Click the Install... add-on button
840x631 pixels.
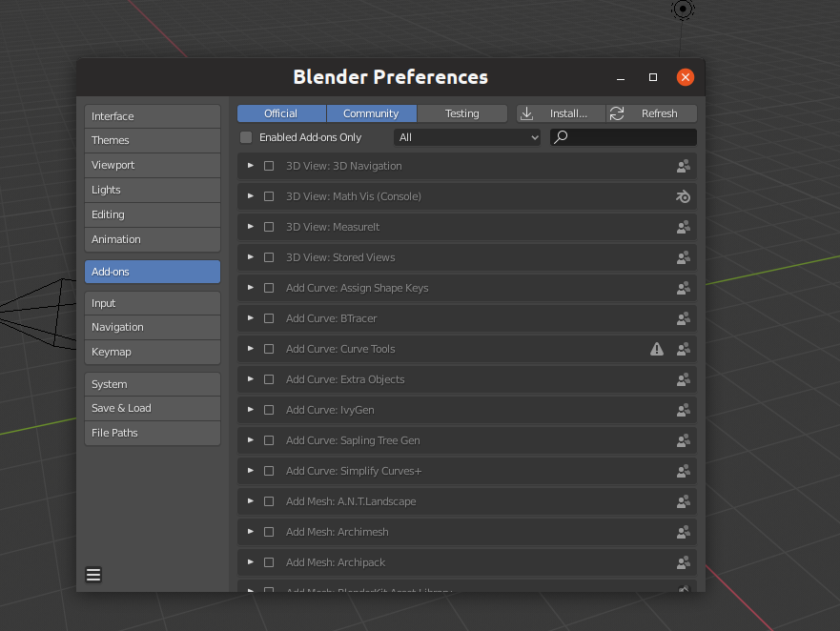[x=561, y=113]
